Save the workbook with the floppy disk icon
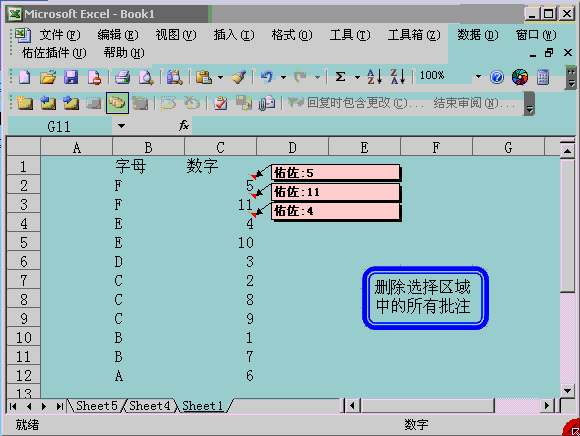580x436 pixels. click(71, 77)
